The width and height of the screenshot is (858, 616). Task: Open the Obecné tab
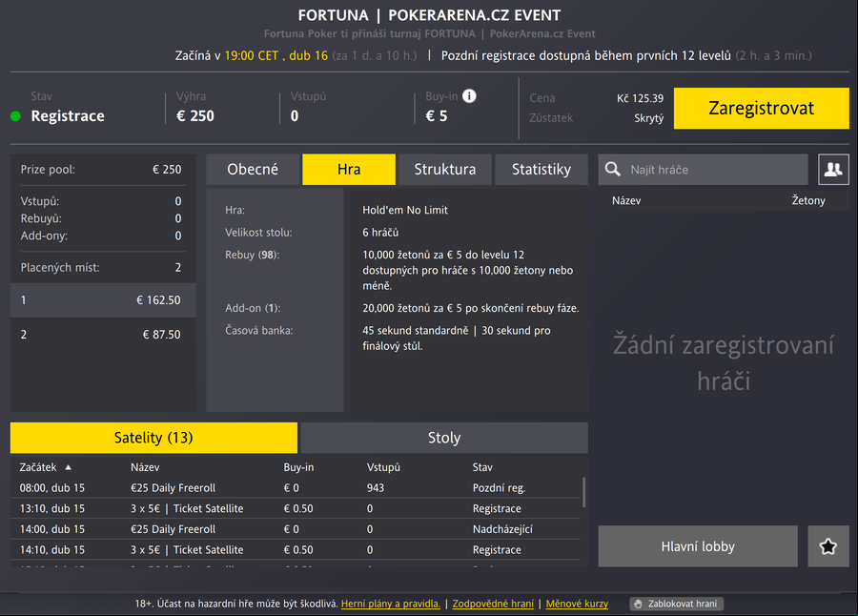pos(253,169)
